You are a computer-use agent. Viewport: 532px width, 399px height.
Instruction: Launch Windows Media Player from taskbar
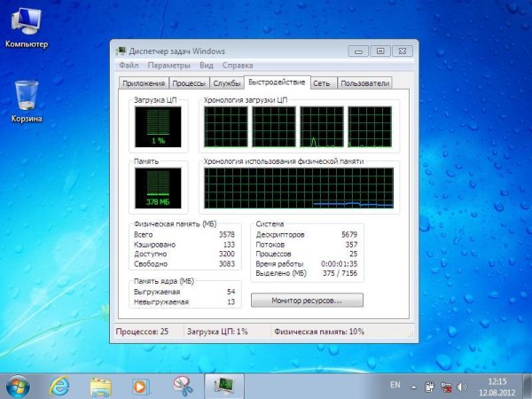click(140, 386)
